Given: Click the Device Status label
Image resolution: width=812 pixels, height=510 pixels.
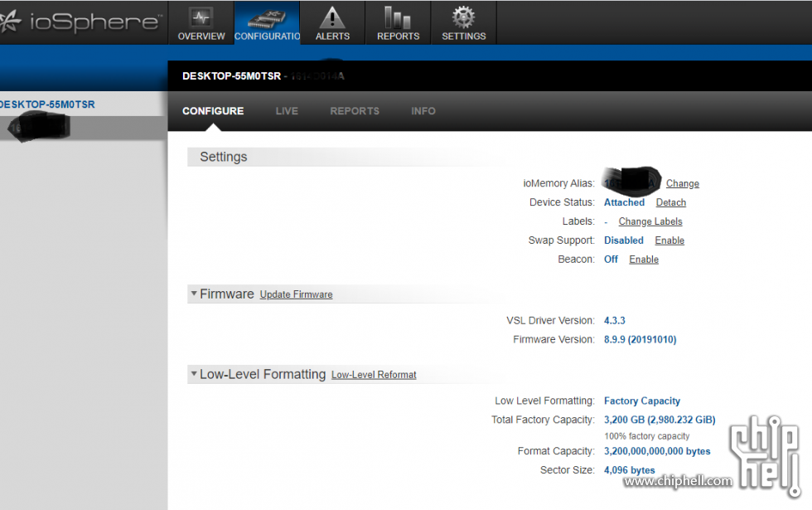Looking at the screenshot, I should (x=562, y=202).
